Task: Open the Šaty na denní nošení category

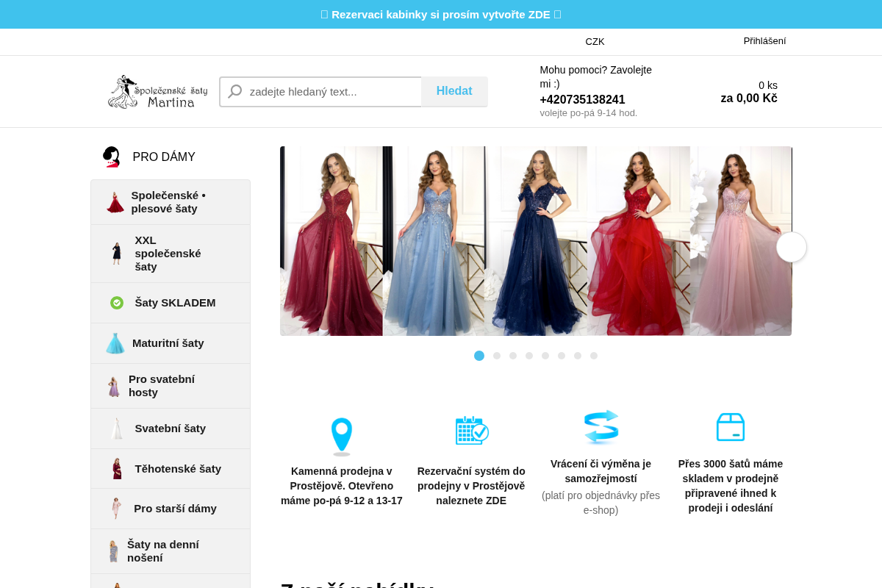Action: pyautogui.click(x=171, y=551)
